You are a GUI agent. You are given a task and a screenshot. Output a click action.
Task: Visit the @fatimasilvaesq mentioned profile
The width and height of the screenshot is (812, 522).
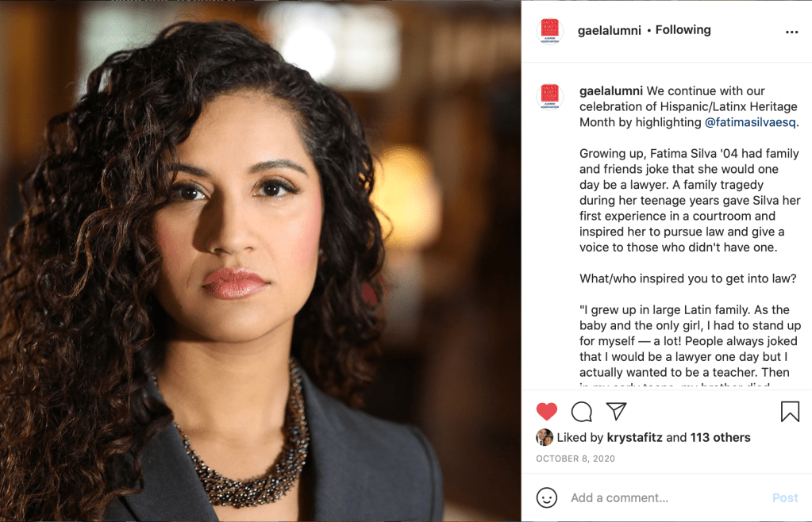(750, 122)
